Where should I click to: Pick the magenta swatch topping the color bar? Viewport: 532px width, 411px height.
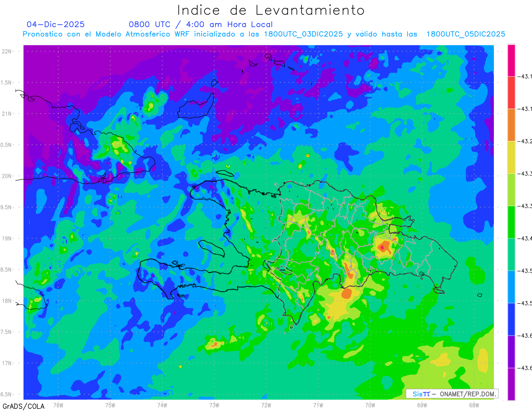coord(511,60)
